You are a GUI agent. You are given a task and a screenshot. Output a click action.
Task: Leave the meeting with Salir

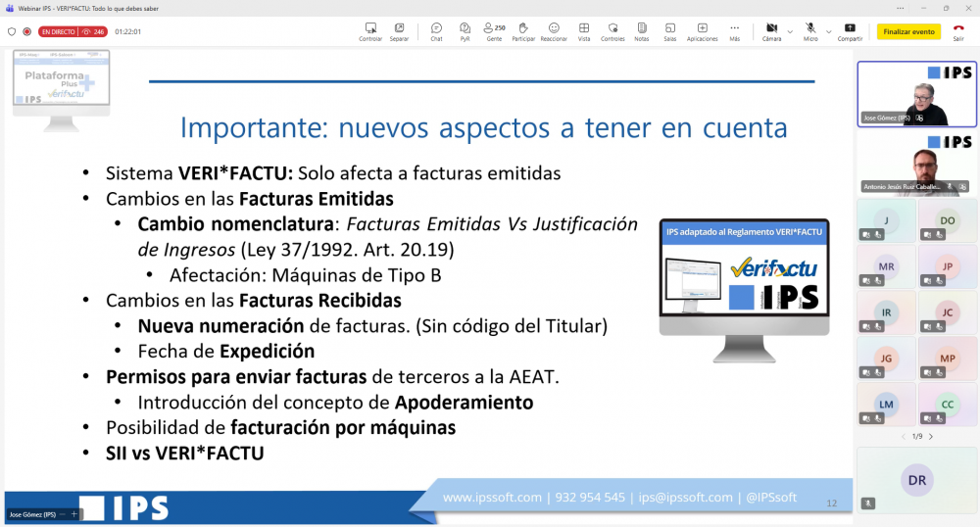pyautogui.click(x=958, y=30)
